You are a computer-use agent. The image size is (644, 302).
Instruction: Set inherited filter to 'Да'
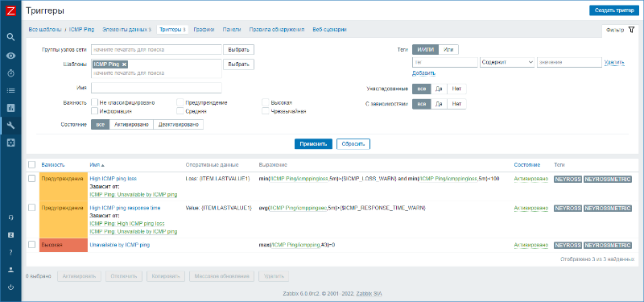coord(439,89)
